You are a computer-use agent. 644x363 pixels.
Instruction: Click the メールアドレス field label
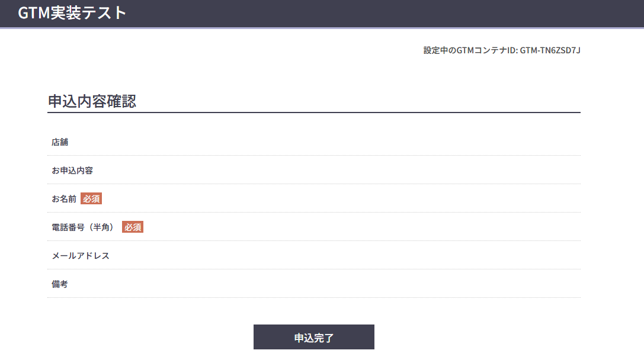pyautogui.click(x=81, y=256)
